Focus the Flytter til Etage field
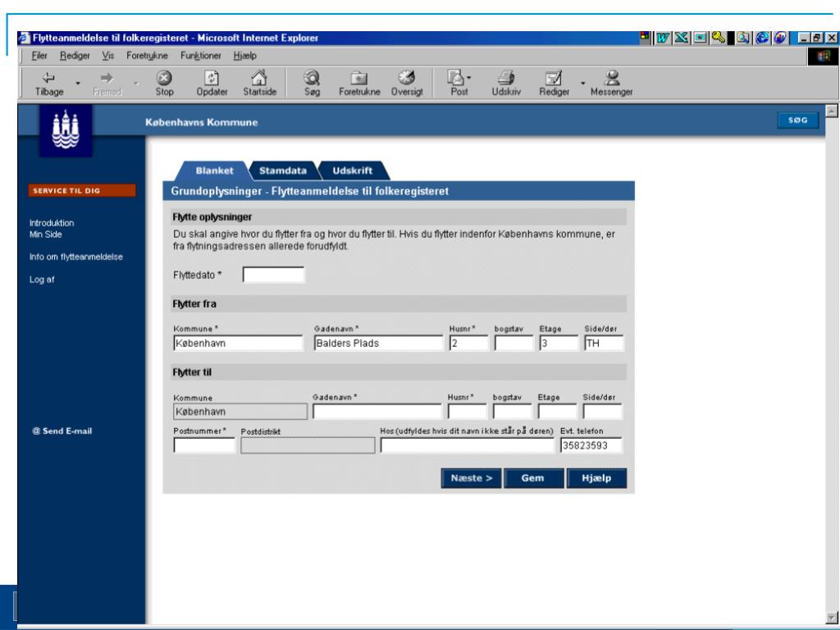The width and height of the screenshot is (840, 630). coord(557,412)
